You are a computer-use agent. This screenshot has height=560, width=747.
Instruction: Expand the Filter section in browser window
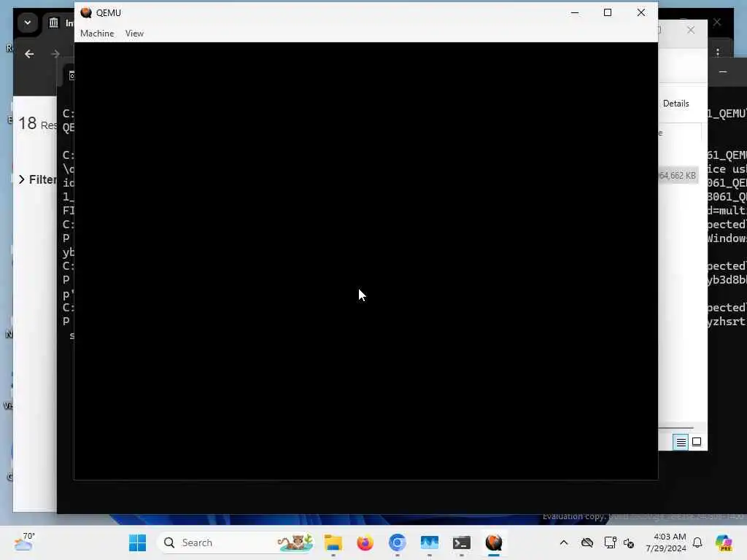pyautogui.click(x=37, y=179)
